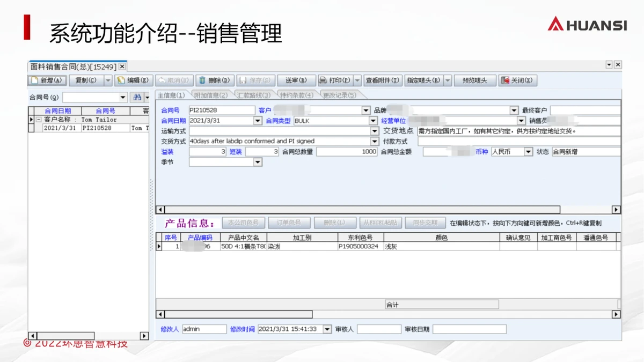
Task: Click the 预览唛头 preview button
Action: (x=474, y=80)
